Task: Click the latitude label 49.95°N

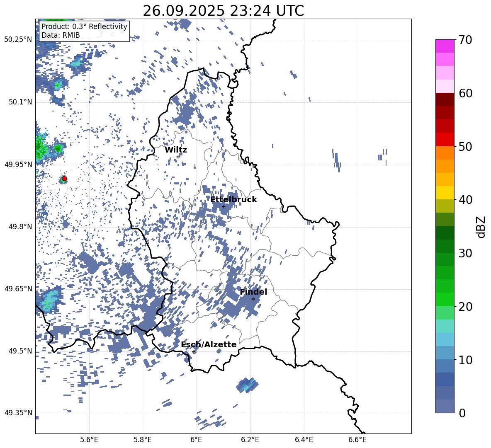Action: [18, 164]
